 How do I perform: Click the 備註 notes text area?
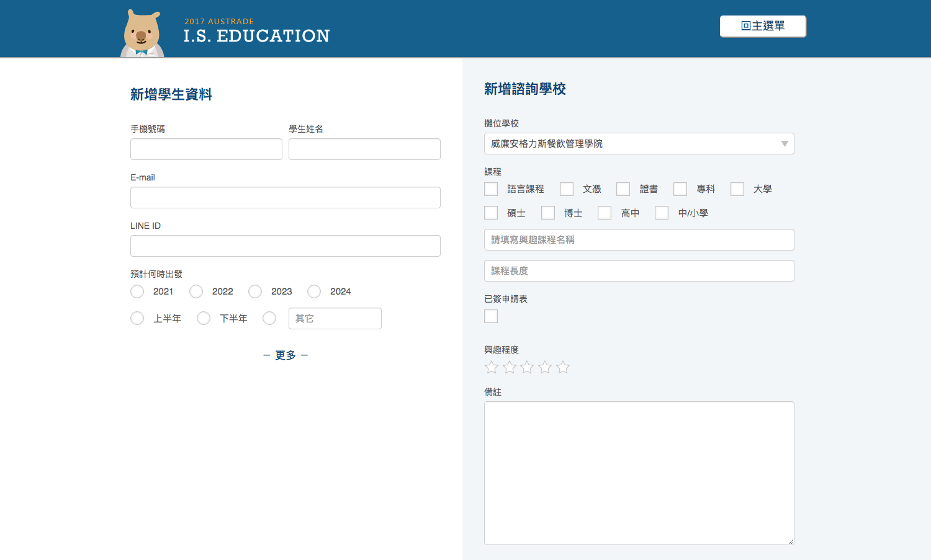point(639,473)
